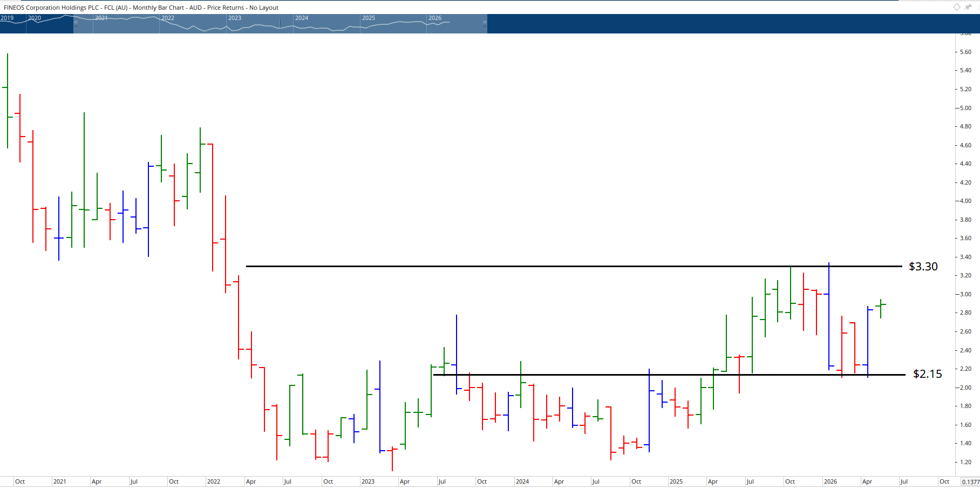This screenshot has width=980, height=489.
Task: Click the highlighted range in the navigator strip
Action: [x=280, y=24]
